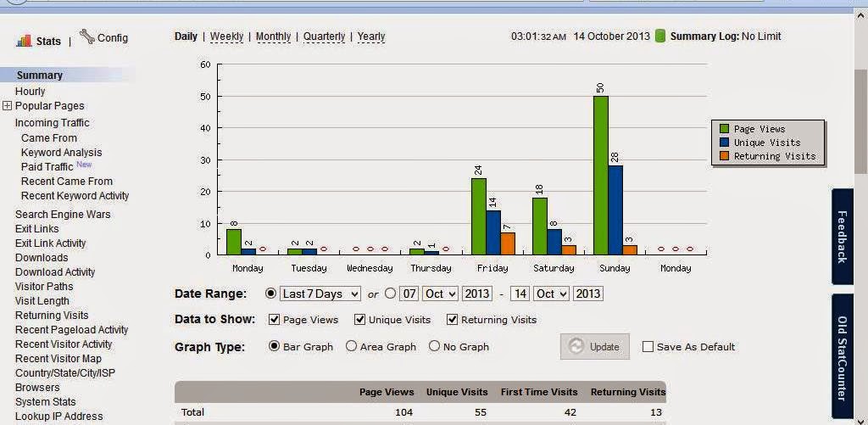The image size is (868, 425).
Task: Click the blue Unique Visits legend swatch
Action: tap(724, 143)
